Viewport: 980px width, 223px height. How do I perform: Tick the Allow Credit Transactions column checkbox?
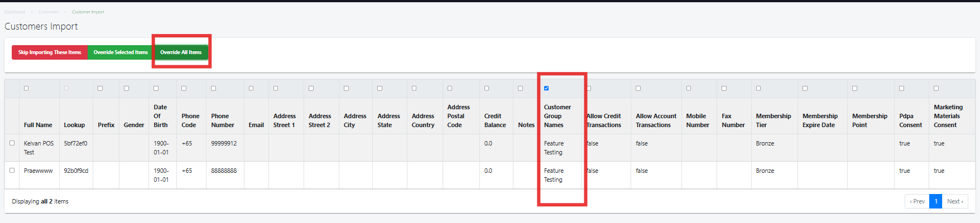click(x=589, y=88)
